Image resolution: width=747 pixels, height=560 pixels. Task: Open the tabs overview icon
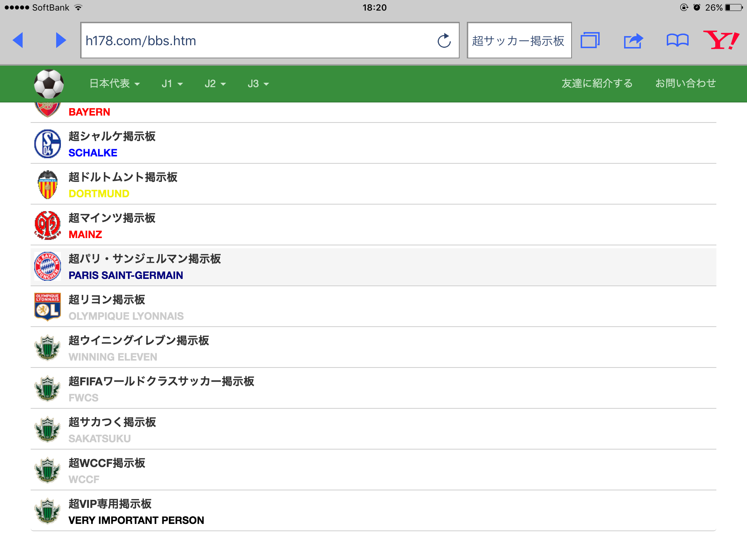point(590,40)
